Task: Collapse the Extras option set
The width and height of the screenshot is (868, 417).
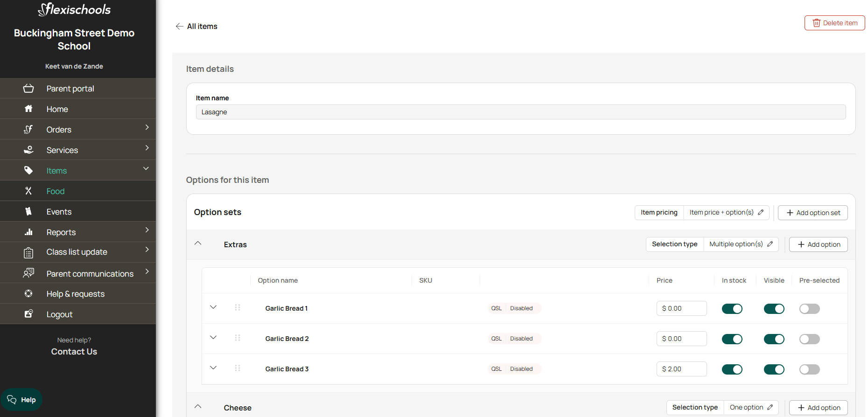Action: click(x=198, y=243)
